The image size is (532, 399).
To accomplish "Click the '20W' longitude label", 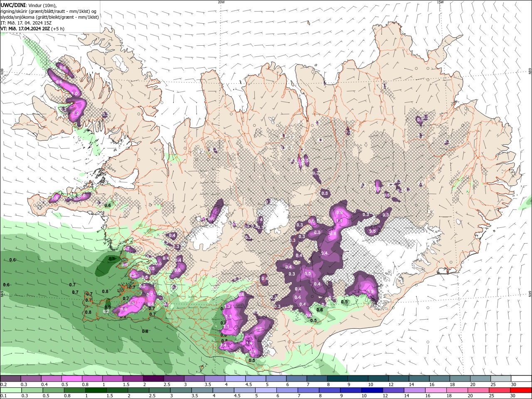I will click(221, 2).
